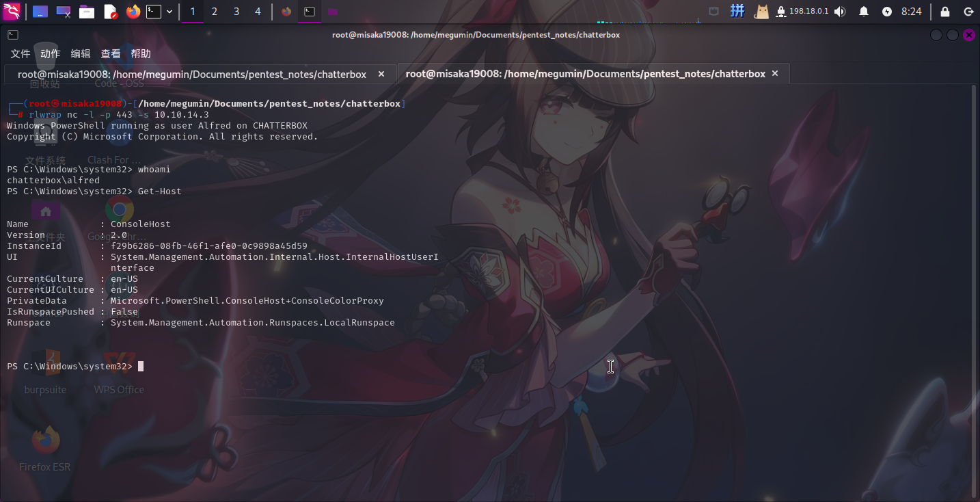Click the dim wired network tray icon
The width and height of the screenshot is (980, 502).
point(713,12)
